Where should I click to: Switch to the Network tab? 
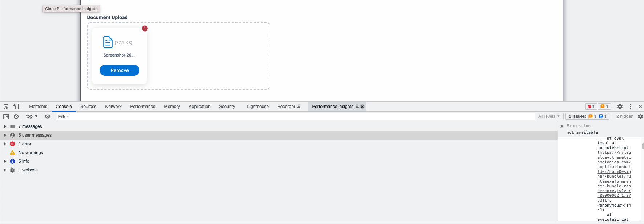pyautogui.click(x=113, y=107)
